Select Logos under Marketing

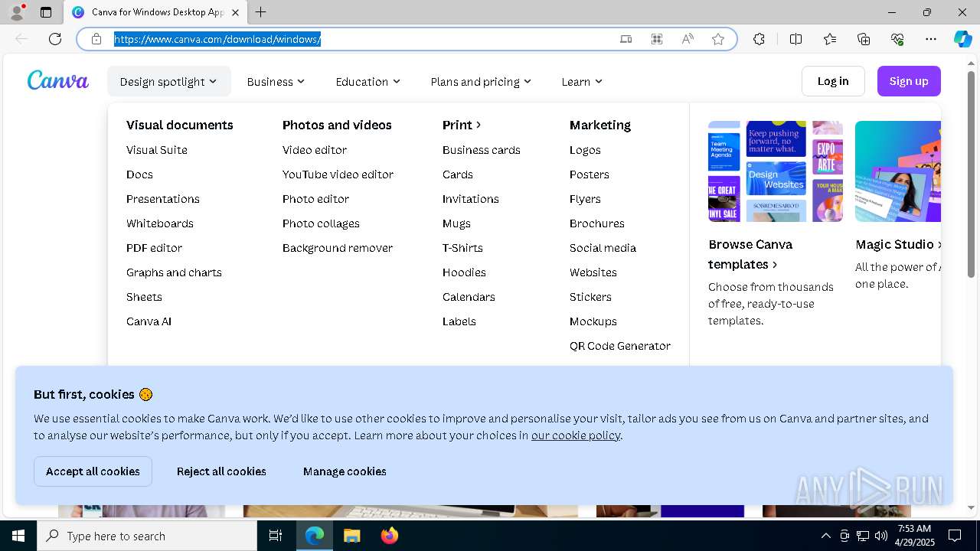pos(585,150)
